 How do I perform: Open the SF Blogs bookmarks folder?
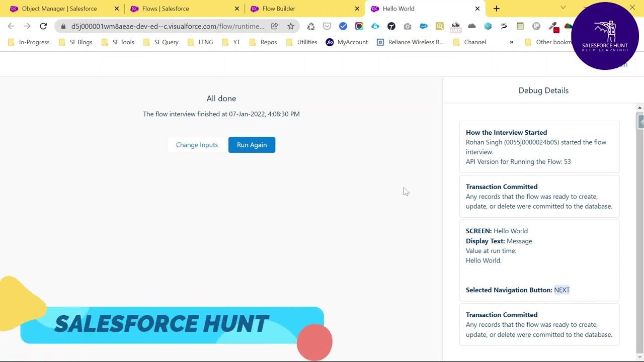pyautogui.click(x=76, y=42)
